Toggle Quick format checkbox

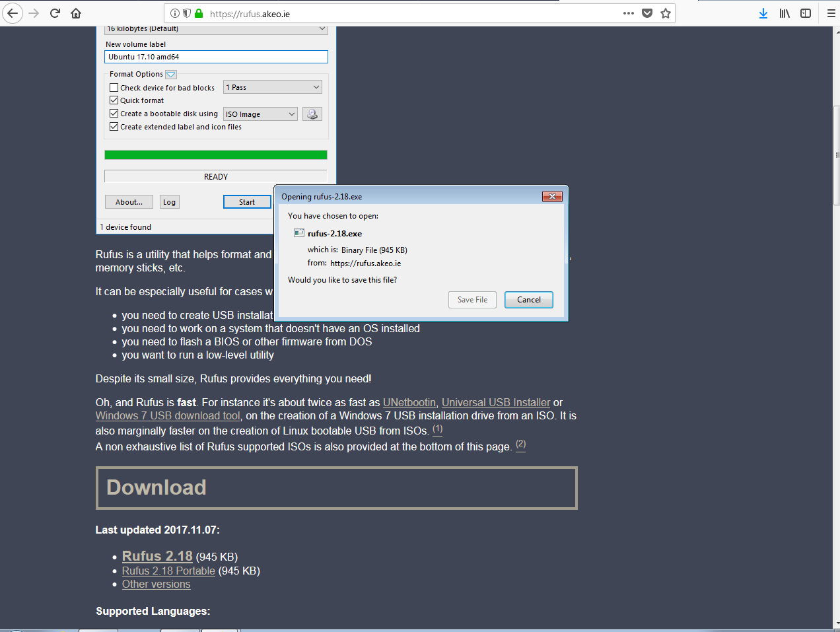pyautogui.click(x=114, y=100)
